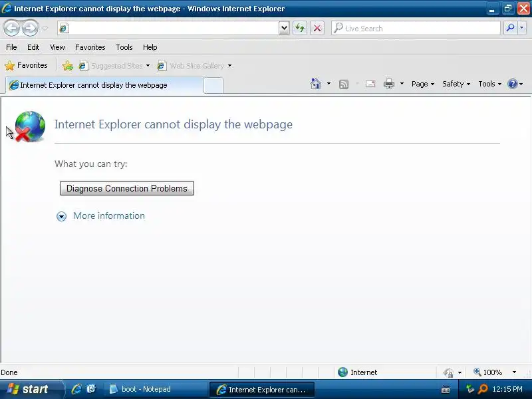Screen dimensions: 532x399
Task: Open the Page command bar menu
Action: tap(423, 84)
